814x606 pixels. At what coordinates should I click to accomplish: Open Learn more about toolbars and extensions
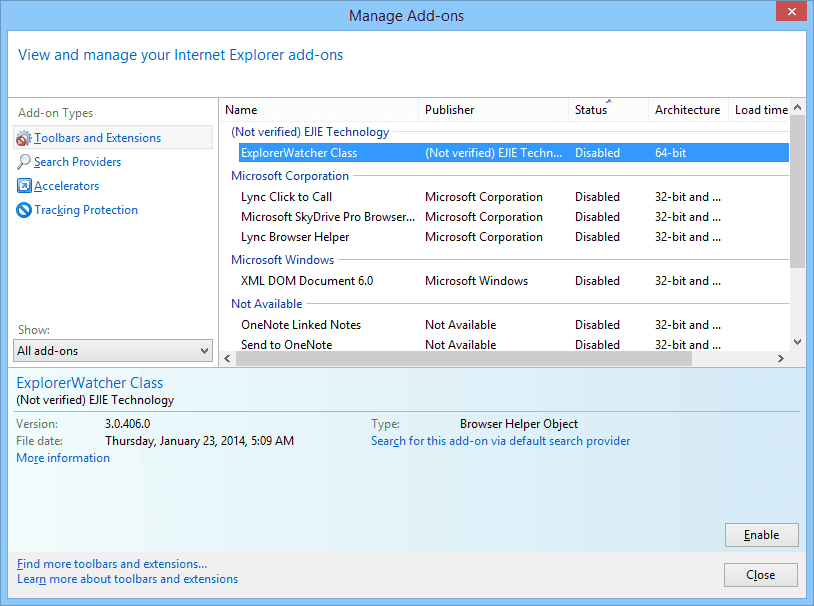tap(128, 579)
